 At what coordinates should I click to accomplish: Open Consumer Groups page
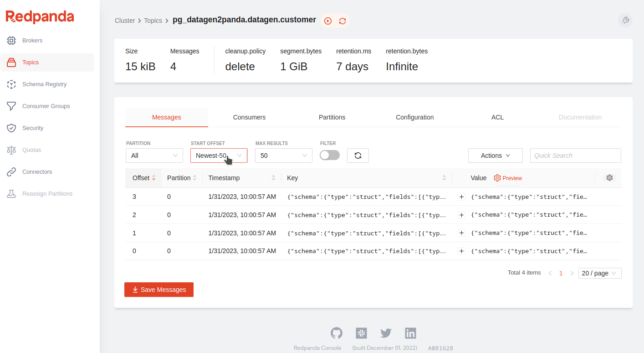(47, 106)
